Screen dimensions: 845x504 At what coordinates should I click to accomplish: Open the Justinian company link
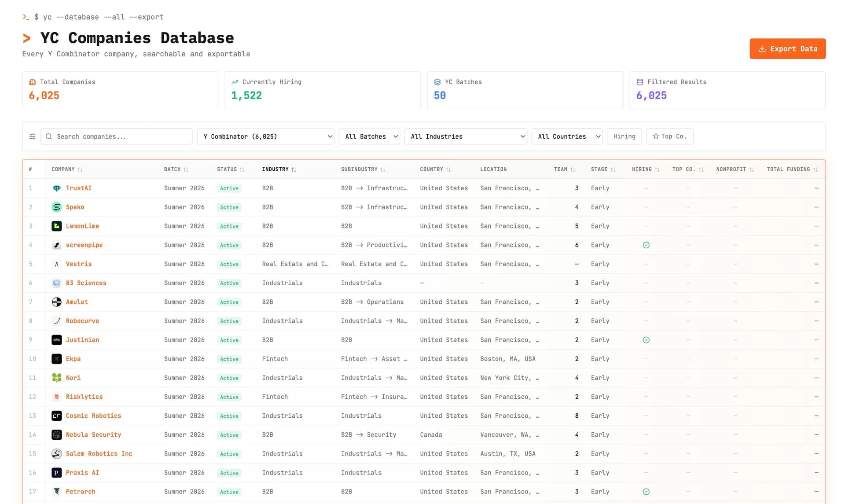pyautogui.click(x=82, y=340)
